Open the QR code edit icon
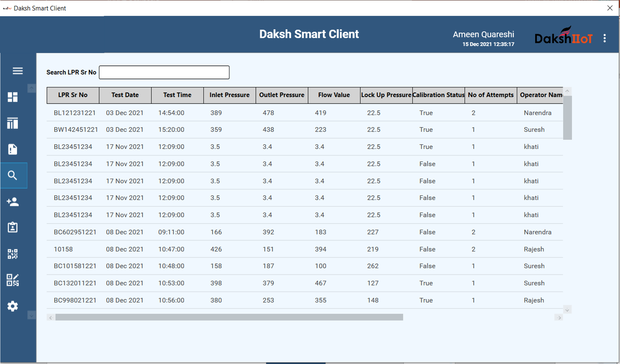The width and height of the screenshot is (620, 364). click(x=13, y=280)
